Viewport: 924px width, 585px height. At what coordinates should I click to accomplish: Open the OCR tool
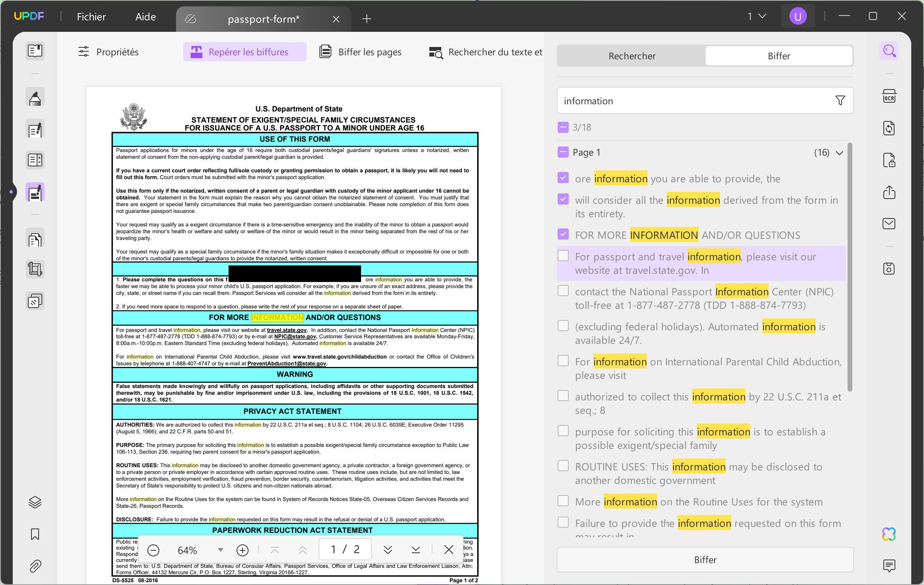pyautogui.click(x=889, y=96)
